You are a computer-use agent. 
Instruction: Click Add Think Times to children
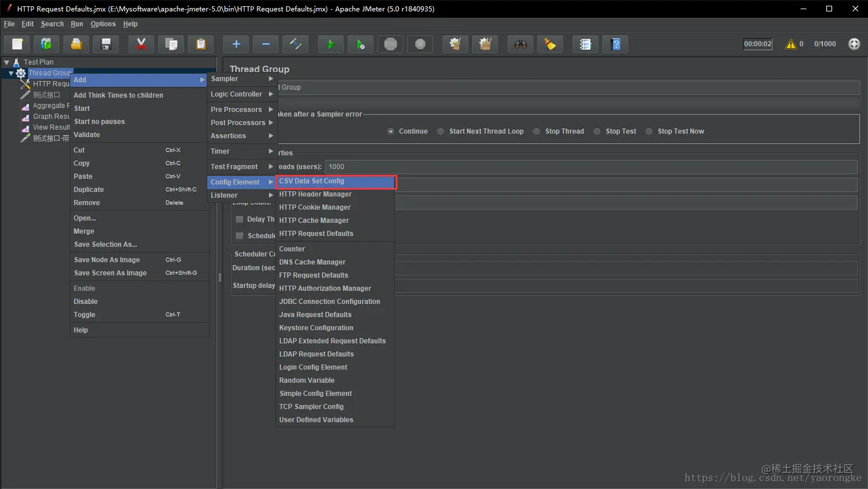(139, 95)
